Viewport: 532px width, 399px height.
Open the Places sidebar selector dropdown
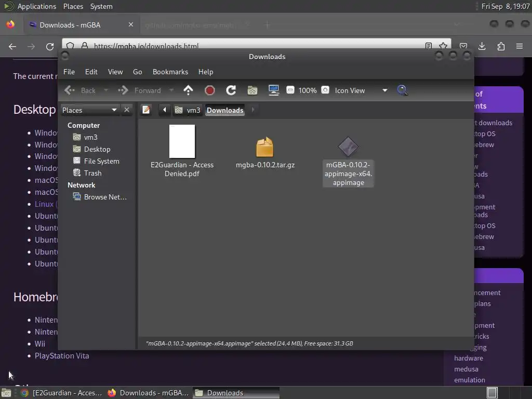point(89,110)
